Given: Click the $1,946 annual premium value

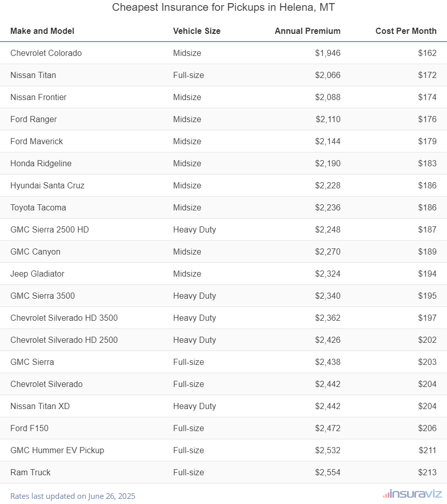Looking at the screenshot, I should point(328,53).
